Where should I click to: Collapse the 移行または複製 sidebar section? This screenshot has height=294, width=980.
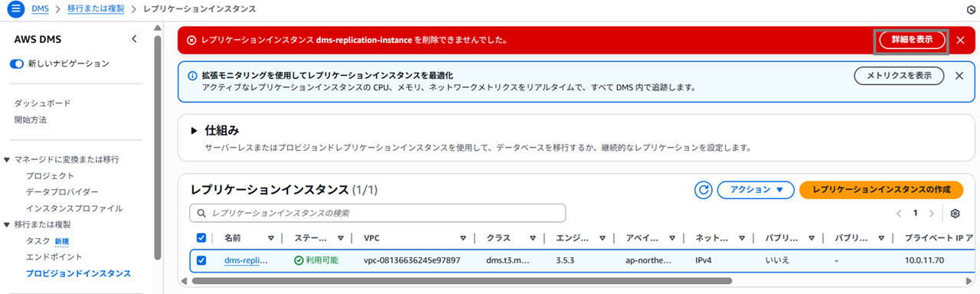click(7, 224)
